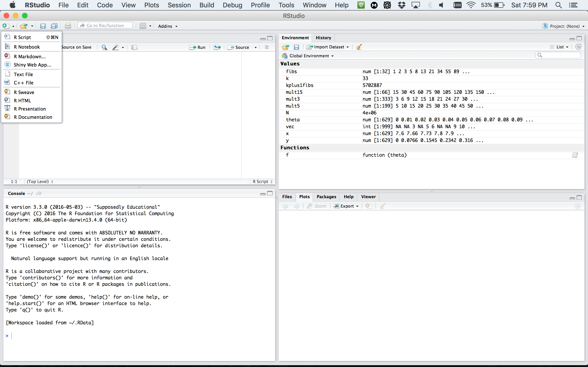Clear objects from workspace with broom icon
The height and width of the screenshot is (367, 588).
tap(359, 47)
